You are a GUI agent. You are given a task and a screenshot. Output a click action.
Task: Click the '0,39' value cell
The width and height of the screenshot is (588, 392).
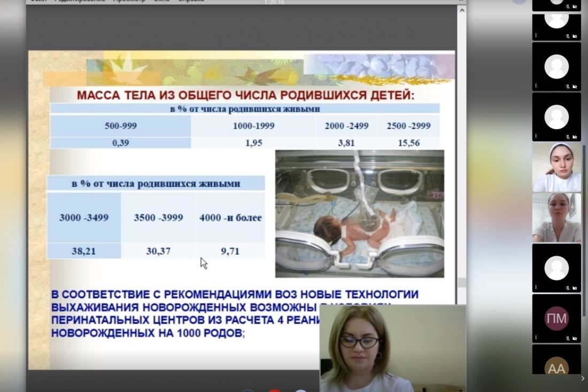(120, 143)
